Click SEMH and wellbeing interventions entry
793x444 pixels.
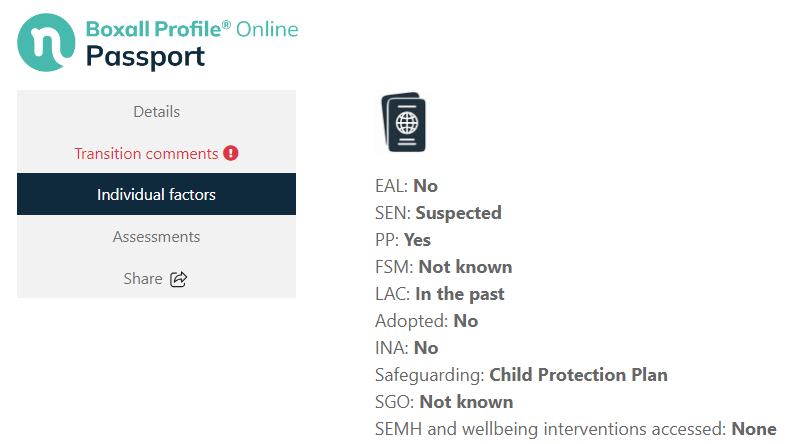pos(576,429)
